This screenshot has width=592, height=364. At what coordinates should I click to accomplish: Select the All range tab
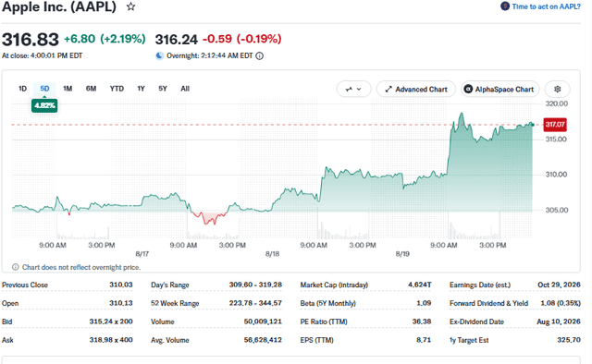tap(185, 89)
